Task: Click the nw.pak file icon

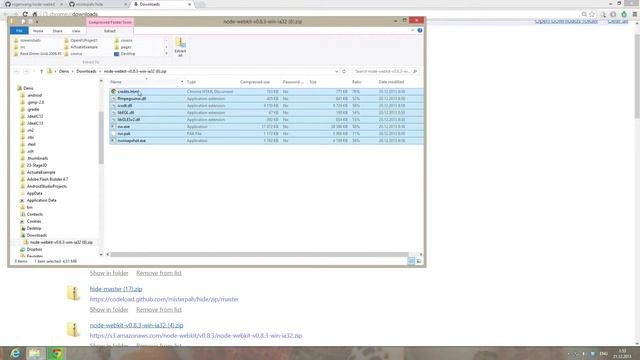Action: (x=113, y=133)
